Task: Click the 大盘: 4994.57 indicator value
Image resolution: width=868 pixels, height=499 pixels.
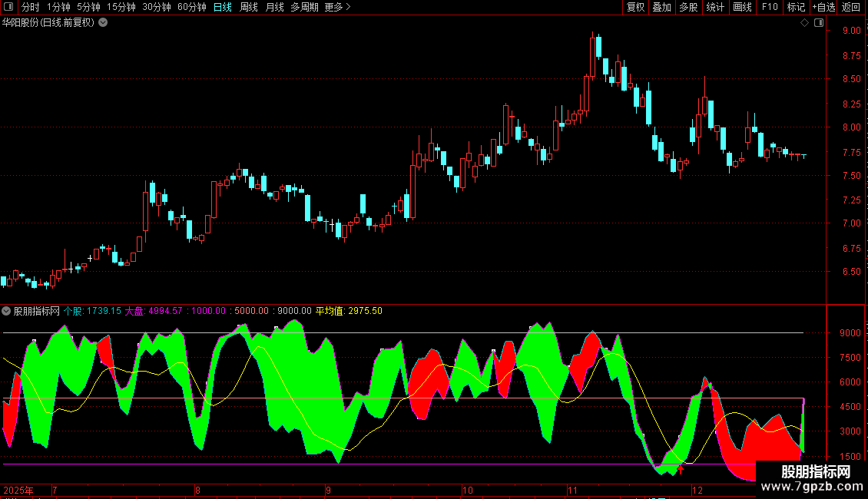Action: 154,311
